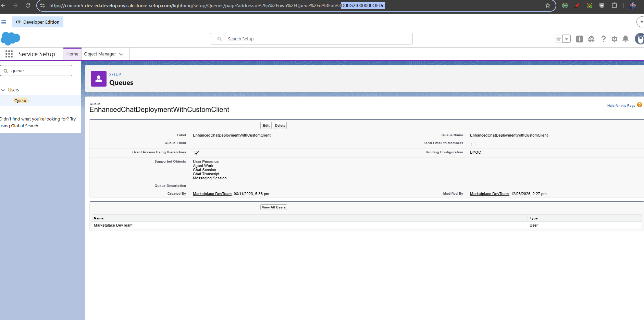Open the Setup gear icon

615,39
